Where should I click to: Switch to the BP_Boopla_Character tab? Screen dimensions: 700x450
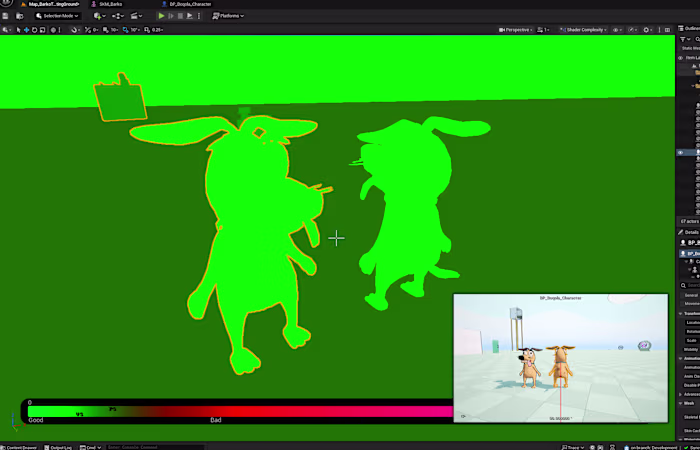(188, 4)
